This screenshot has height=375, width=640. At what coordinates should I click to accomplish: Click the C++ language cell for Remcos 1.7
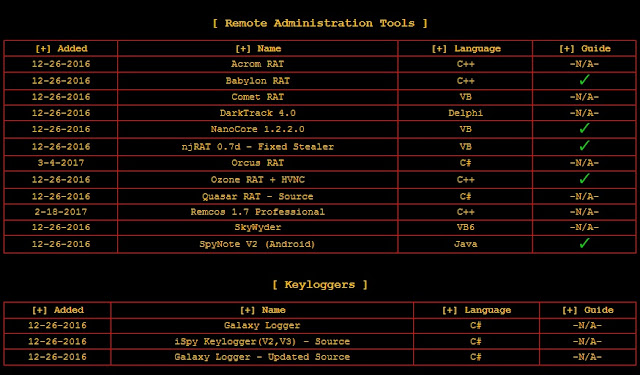466,212
